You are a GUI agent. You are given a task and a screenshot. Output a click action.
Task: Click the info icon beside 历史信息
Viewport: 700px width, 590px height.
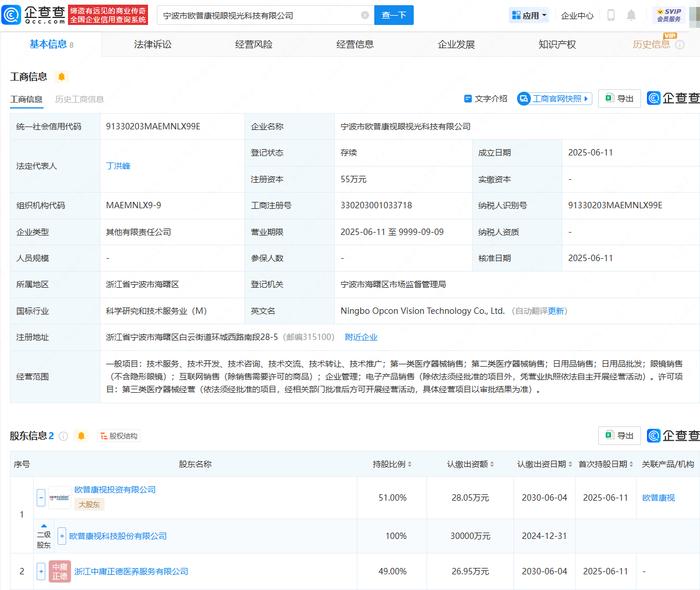pos(679,45)
